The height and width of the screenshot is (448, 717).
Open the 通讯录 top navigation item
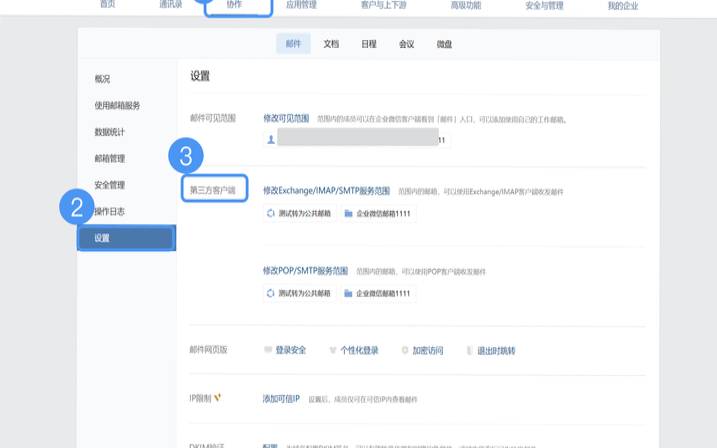tap(171, 5)
